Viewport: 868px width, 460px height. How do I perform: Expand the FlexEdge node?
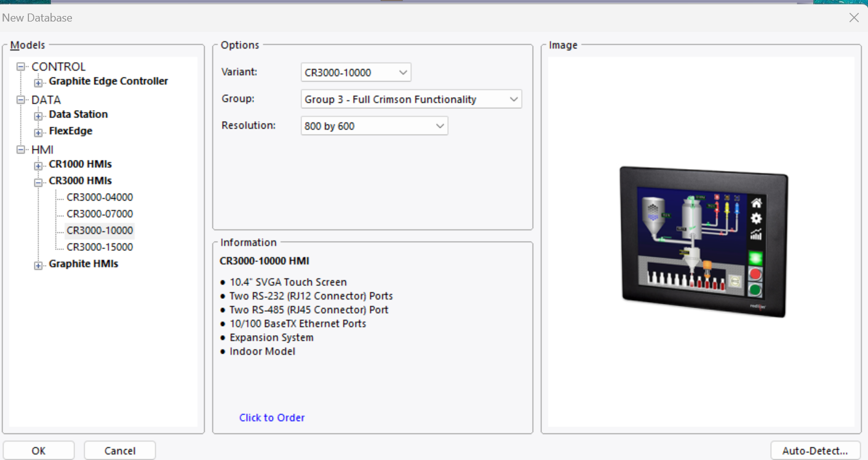[38, 132]
